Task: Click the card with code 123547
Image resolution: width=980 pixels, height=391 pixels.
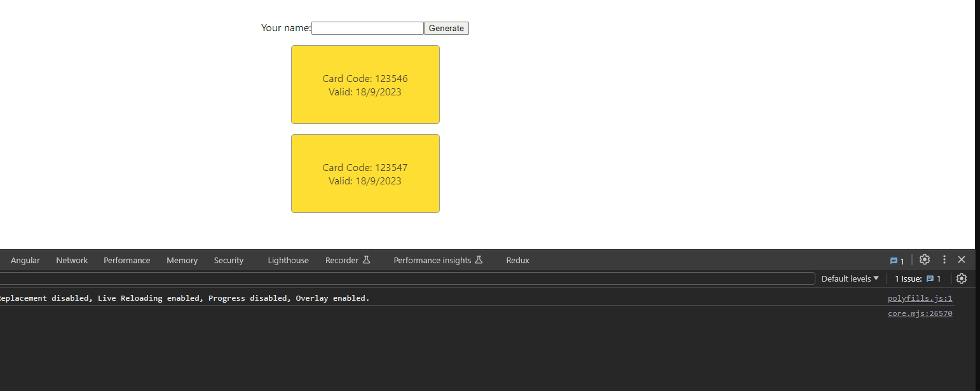Action: [365, 174]
